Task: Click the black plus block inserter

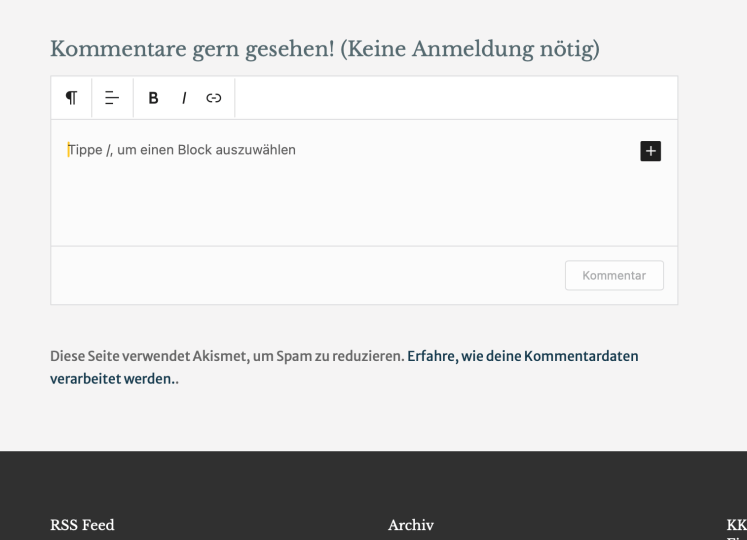Action: (x=651, y=150)
